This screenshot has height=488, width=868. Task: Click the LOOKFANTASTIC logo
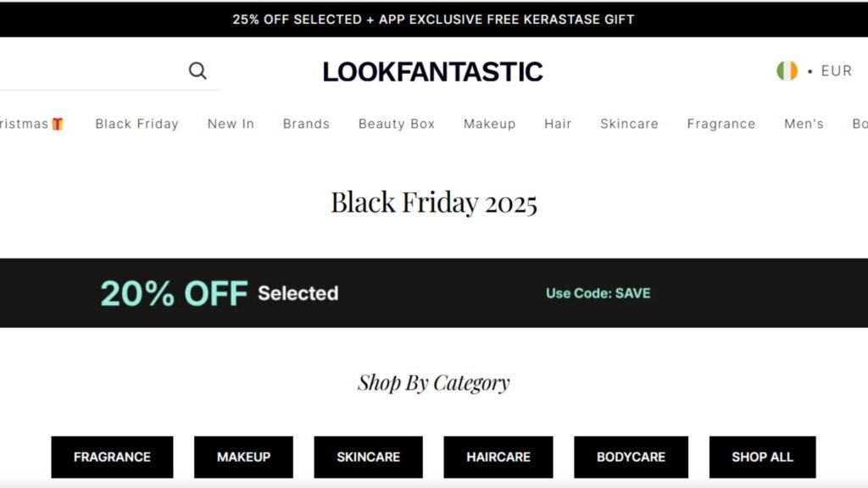[x=432, y=71]
